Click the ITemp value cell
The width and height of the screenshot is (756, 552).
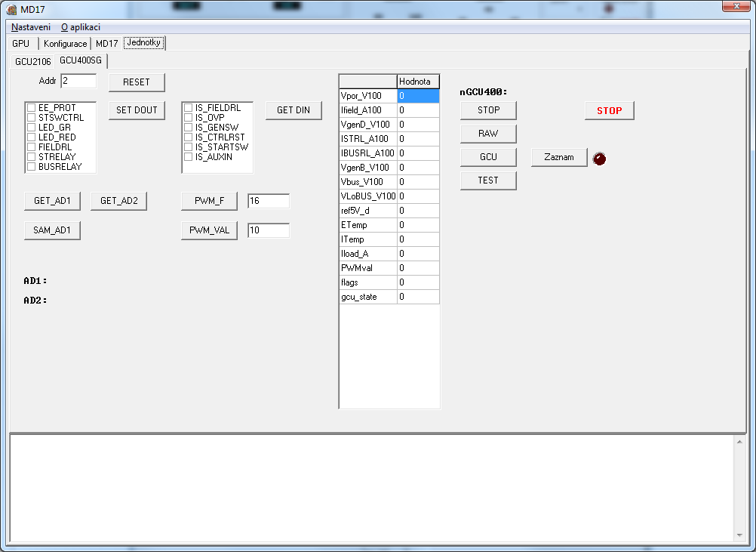419,239
